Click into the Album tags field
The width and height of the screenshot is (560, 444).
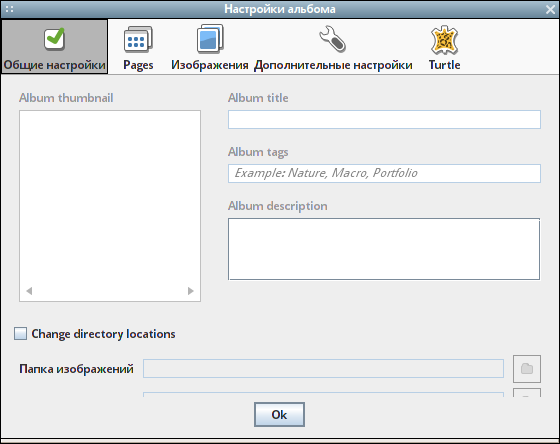click(x=384, y=173)
